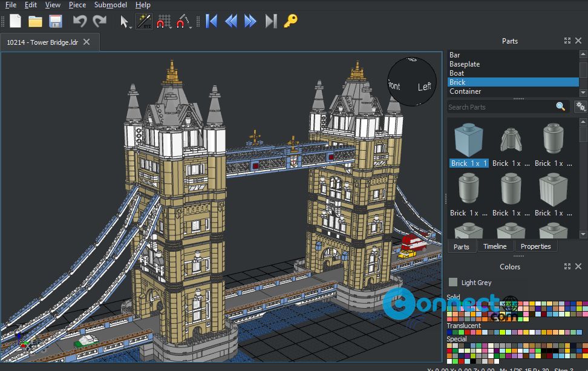Select the Boat category

pos(513,73)
